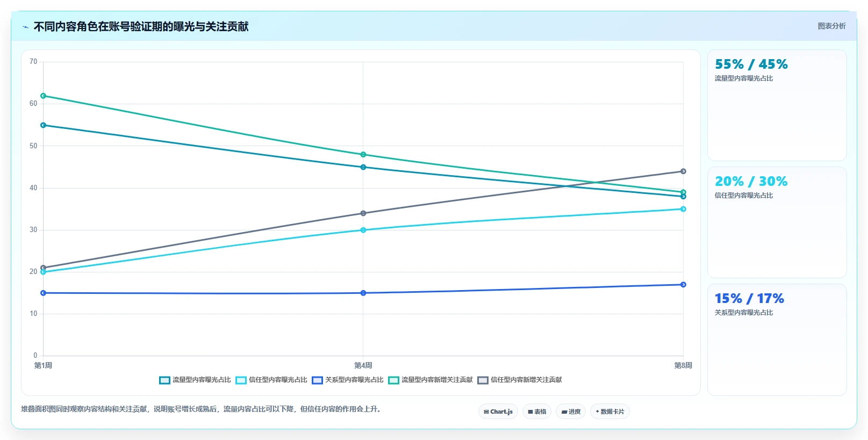
Task: Click the 第1周 point at 15 on the blue line
Action: 44,293
